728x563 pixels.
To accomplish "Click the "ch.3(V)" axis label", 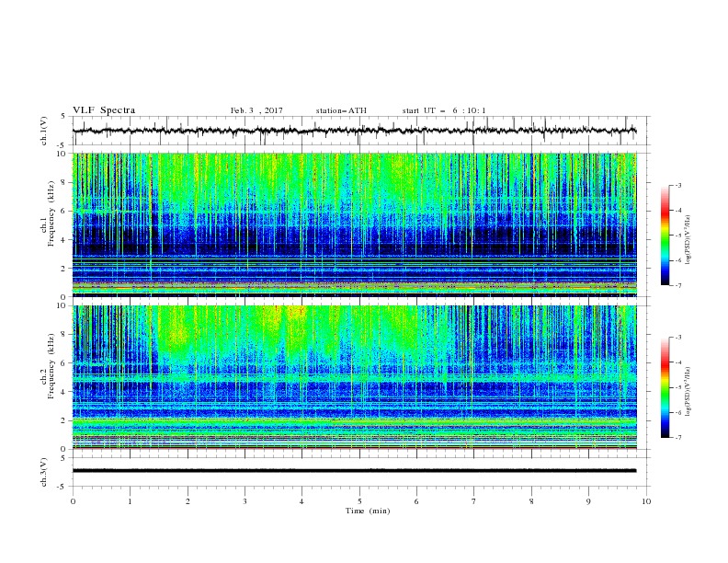I will [44, 472].
